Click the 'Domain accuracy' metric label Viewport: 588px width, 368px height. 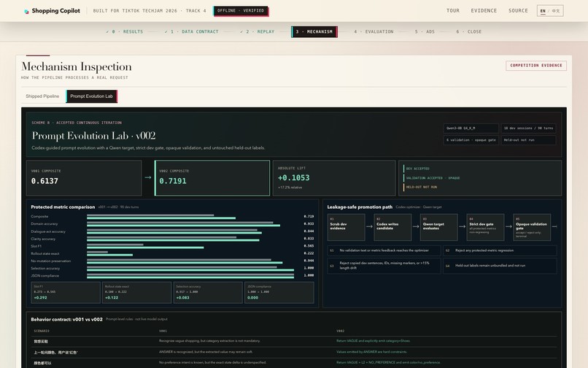45,224
